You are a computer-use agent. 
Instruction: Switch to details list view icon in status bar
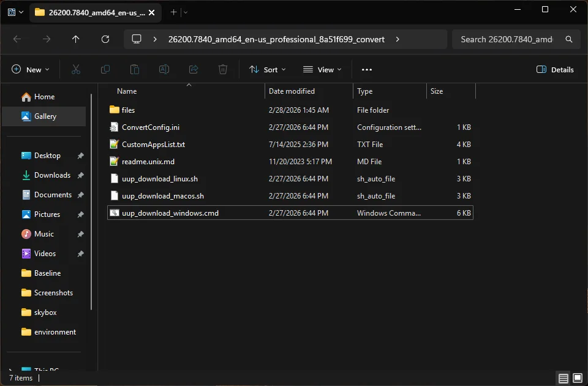pos(563,378)
